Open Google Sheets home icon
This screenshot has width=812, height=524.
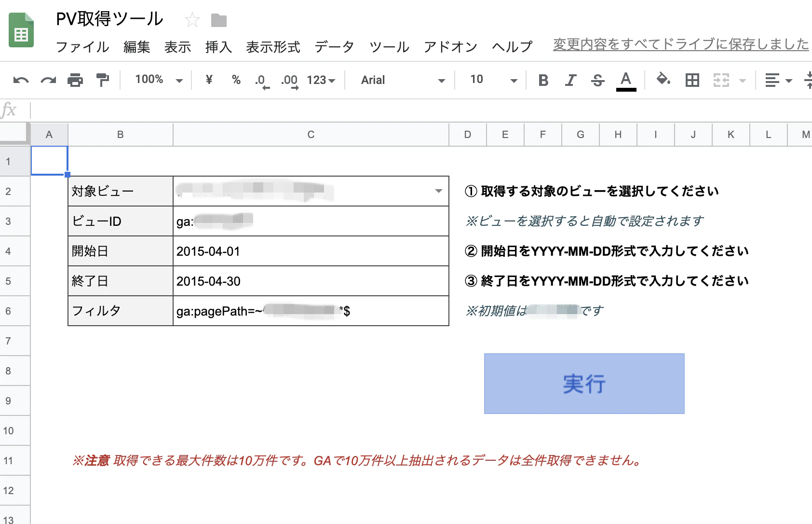[21, 30]
